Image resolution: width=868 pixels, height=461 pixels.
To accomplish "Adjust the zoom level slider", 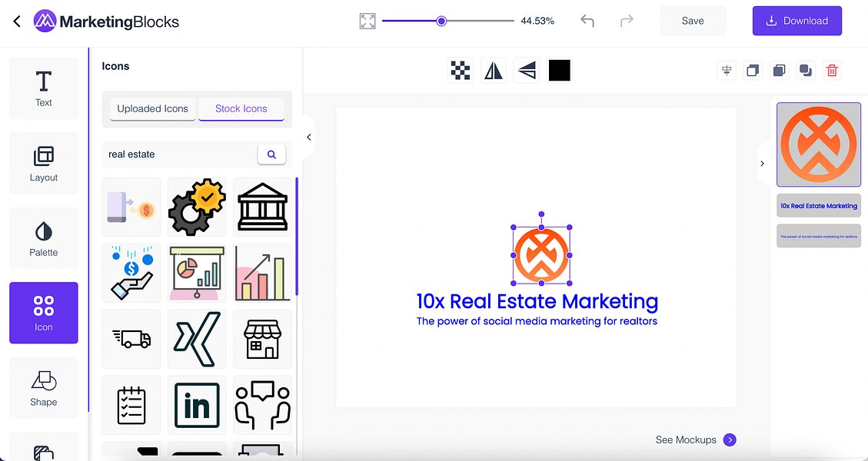I will tap(441, 21).
